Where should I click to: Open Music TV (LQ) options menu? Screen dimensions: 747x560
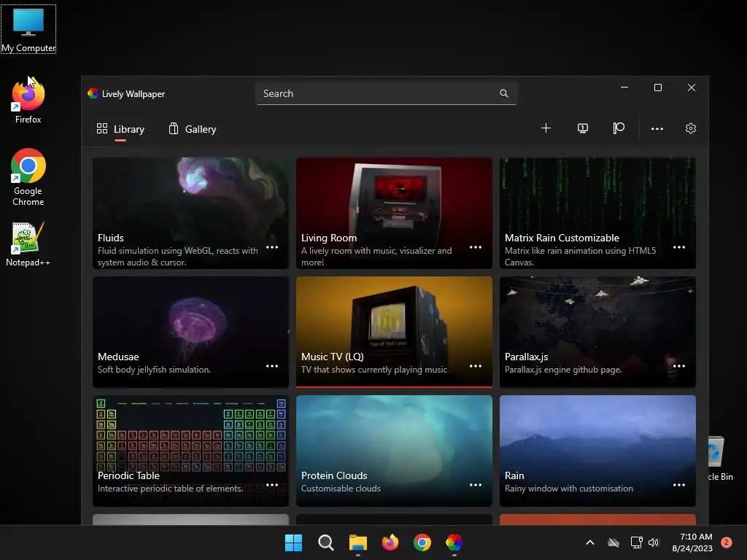[x=476, y=366]
